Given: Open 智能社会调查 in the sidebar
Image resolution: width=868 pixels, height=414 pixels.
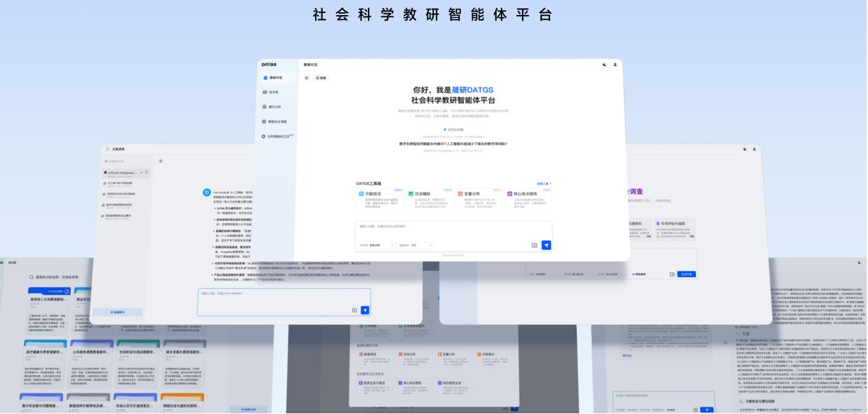Looking at the screenshot, I should click(x=277, y=122).
